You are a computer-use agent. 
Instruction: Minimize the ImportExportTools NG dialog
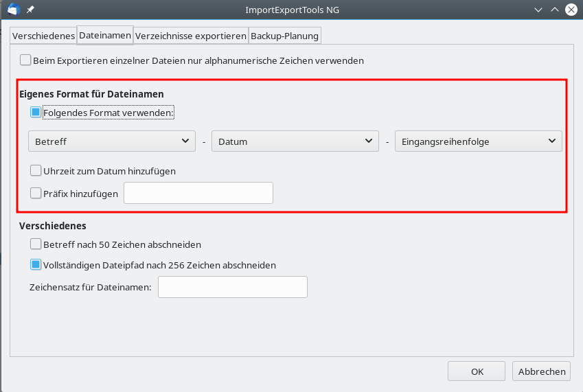538,10
